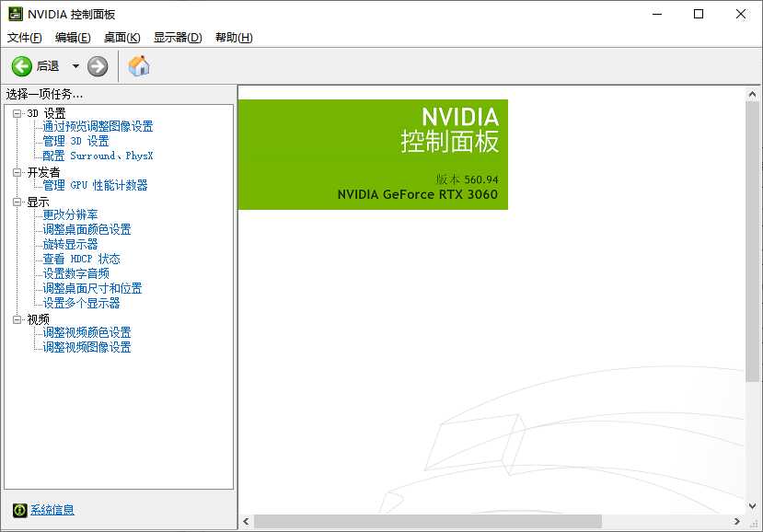This screenshot has width=763, height=532.
Task: Open the 显示器(D) menu
Action: pyautogui.click(x=178, y=38)
